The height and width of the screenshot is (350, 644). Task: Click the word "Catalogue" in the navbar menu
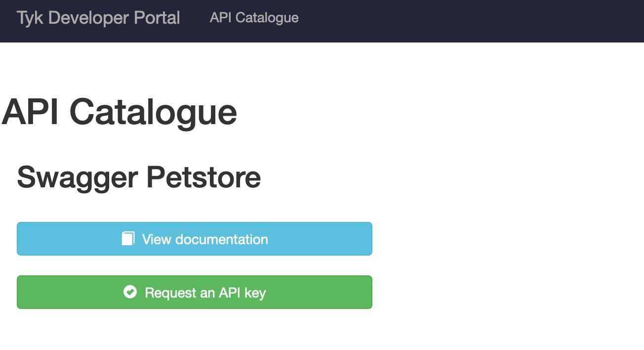267,18
